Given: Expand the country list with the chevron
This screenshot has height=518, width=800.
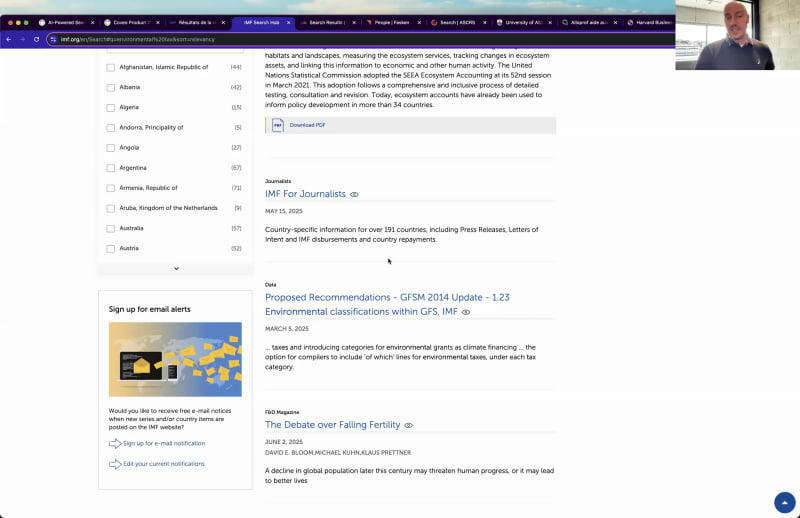Looking at the screenshot, I should coord(176,268).
